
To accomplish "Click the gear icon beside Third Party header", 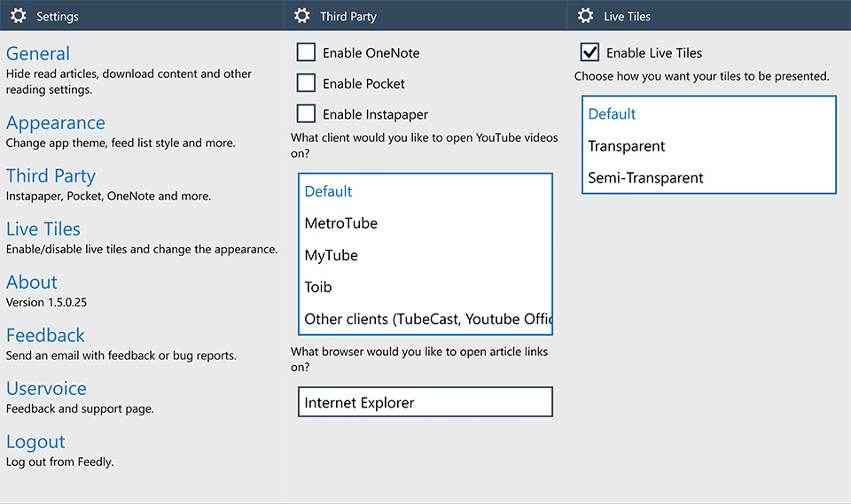I will (302, 16).
